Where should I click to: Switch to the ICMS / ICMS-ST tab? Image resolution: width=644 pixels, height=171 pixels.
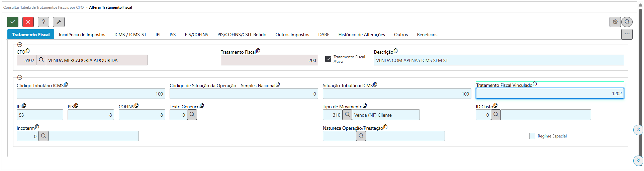[130, 35]
